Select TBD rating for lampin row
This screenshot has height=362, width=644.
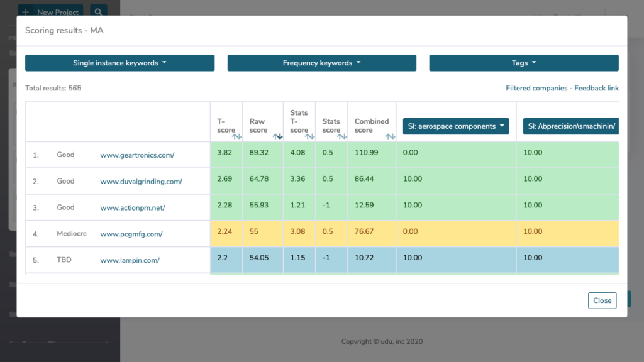[64, 260]
